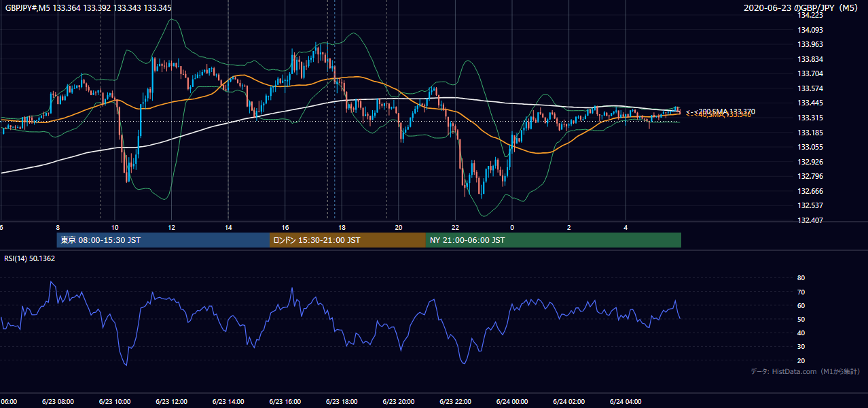Click hour label 8 under price chart
The width and height of the screenshot is (868, 408).
click(58, 227)
